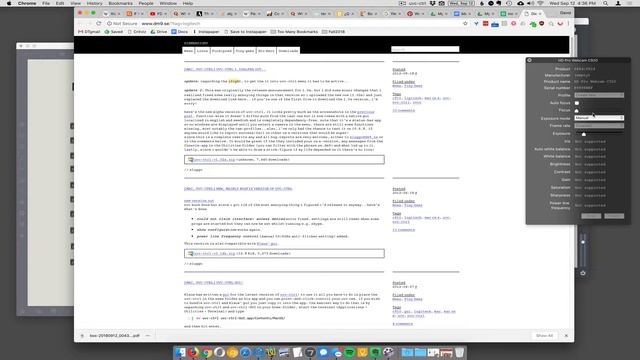Viewport: 640px width, 360px height.
Task: Adjust the Focus slider
Action: tap(577, 111)
